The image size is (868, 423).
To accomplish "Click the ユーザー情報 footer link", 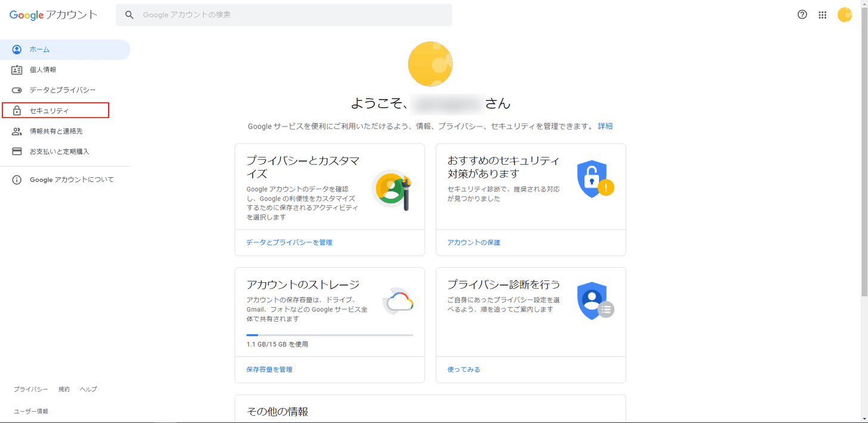I will [31, 412].
